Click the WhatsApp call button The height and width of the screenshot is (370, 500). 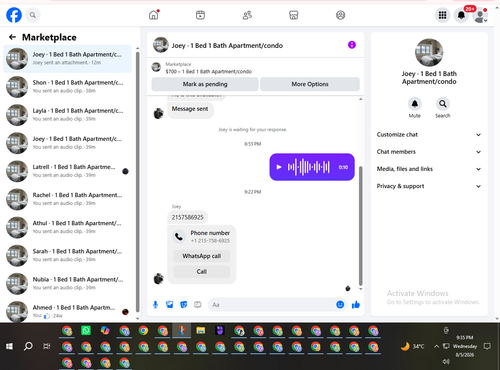202,256
